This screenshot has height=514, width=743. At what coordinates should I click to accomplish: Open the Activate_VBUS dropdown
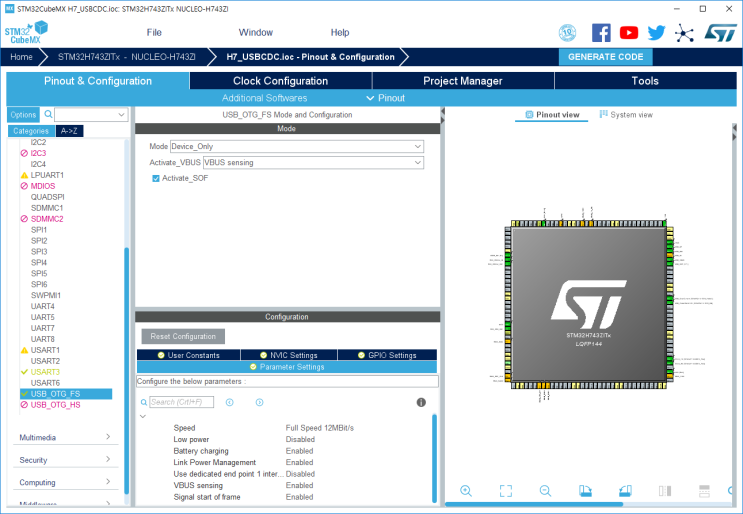click(x=313, y=162)
